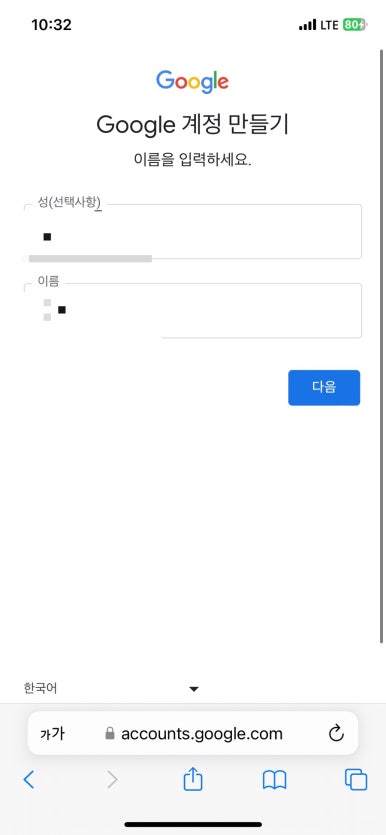The image size is (386, 835).
Task: Tap the battery indicator in the status bar
Action: 355,24
